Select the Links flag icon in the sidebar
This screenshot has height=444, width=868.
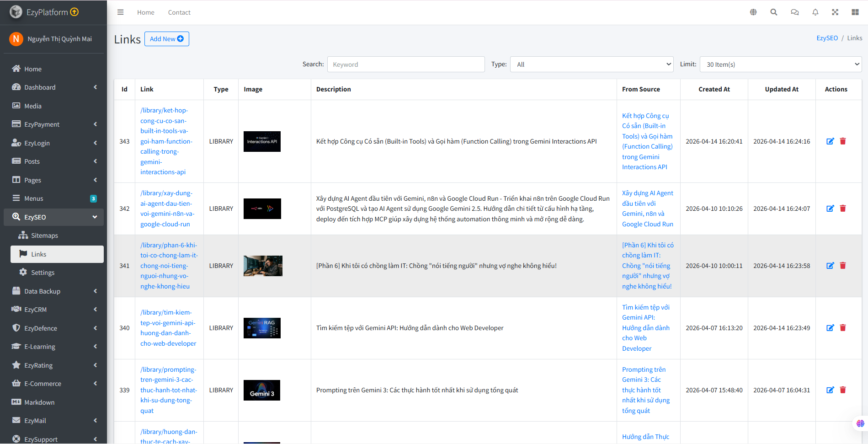pos(23,254)
